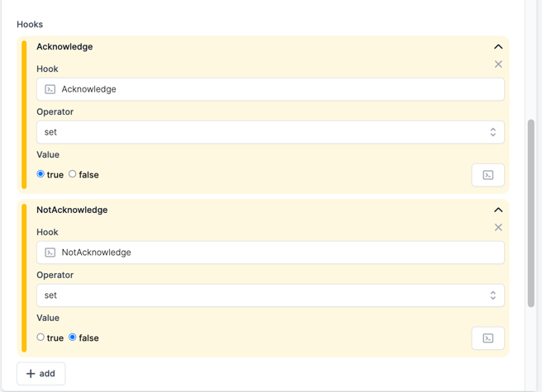Click the NotAcknowledge section title

(x=72, y=210)
